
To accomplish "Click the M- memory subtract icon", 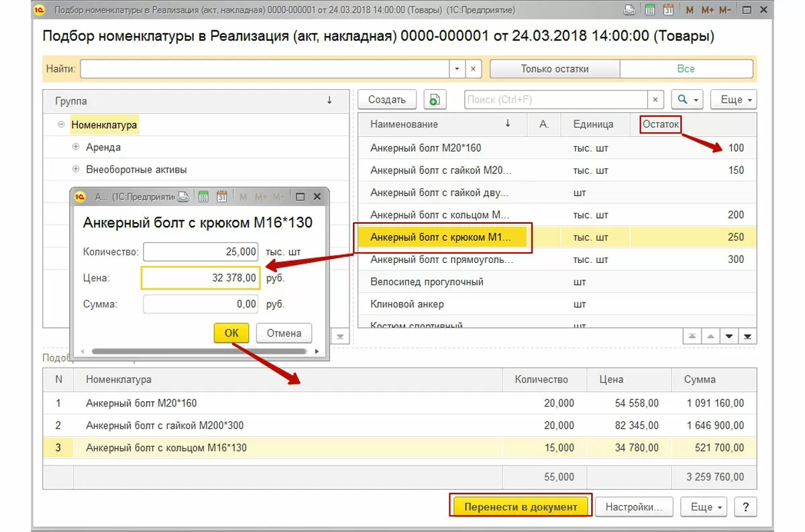I will point(725,10).
